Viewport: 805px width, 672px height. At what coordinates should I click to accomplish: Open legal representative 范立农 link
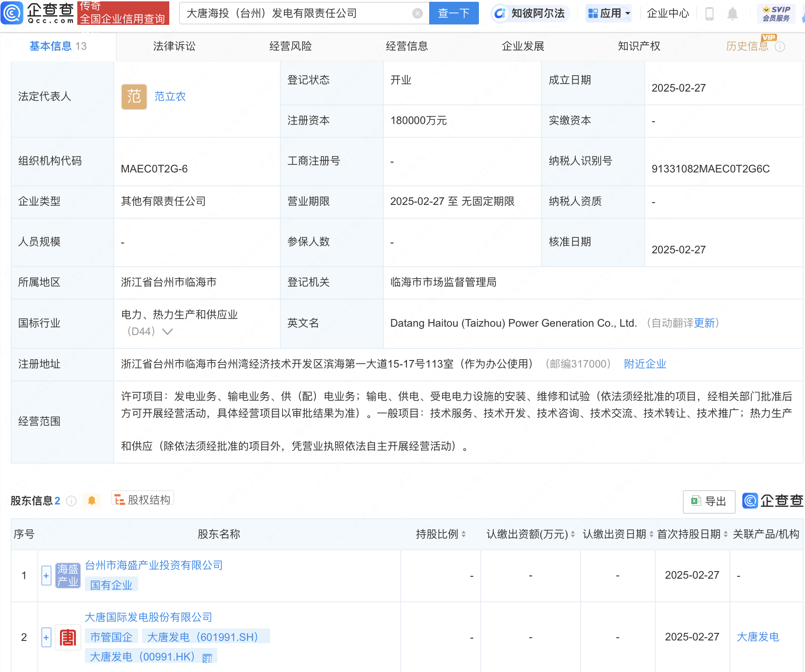(x=170, y=96)
